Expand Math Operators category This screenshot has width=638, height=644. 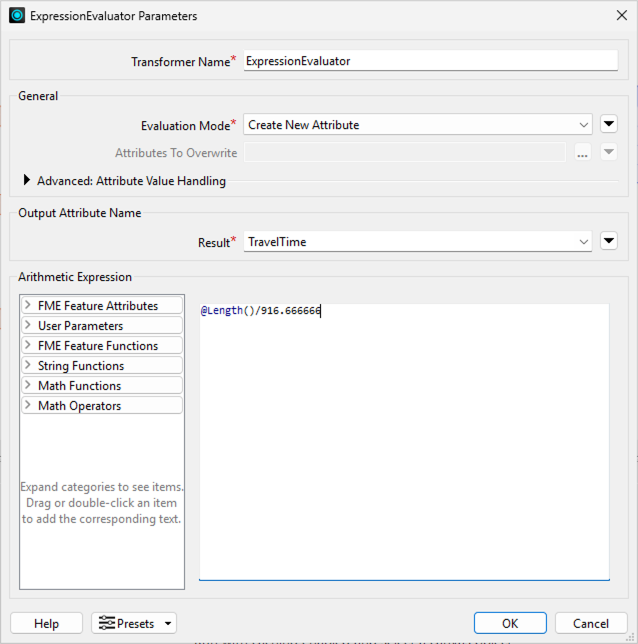pyautogui.click(x=102, y=406)
